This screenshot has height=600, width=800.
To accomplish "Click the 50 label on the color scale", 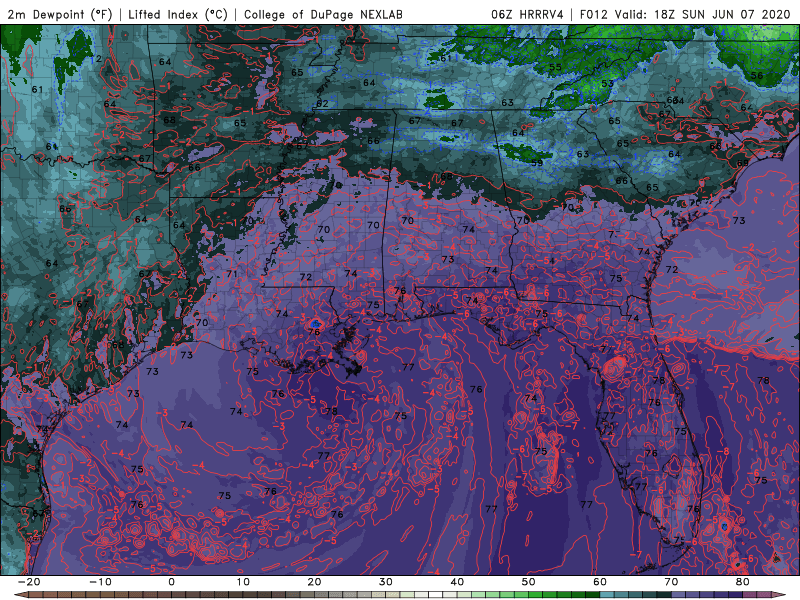I will [529, 582].
